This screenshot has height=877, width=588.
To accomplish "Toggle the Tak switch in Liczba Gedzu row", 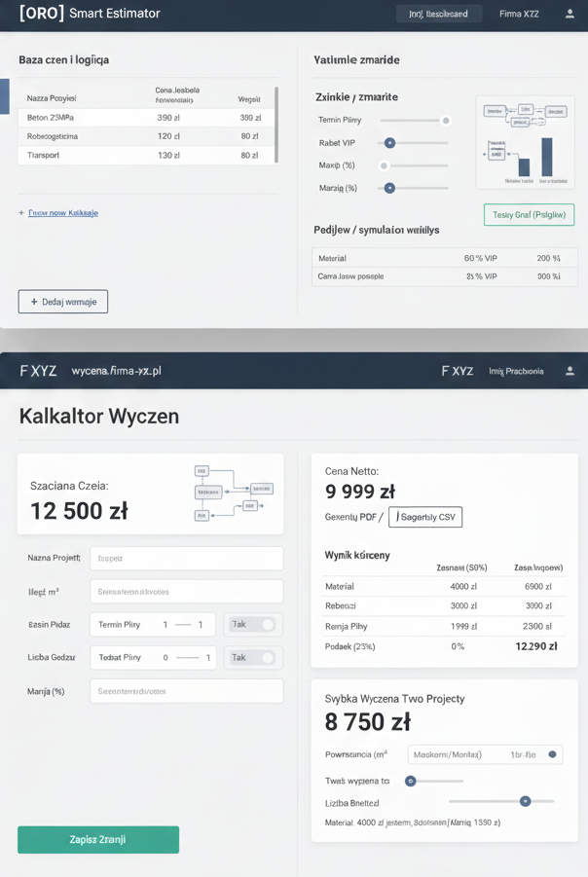I will click(x=252, y=658).
